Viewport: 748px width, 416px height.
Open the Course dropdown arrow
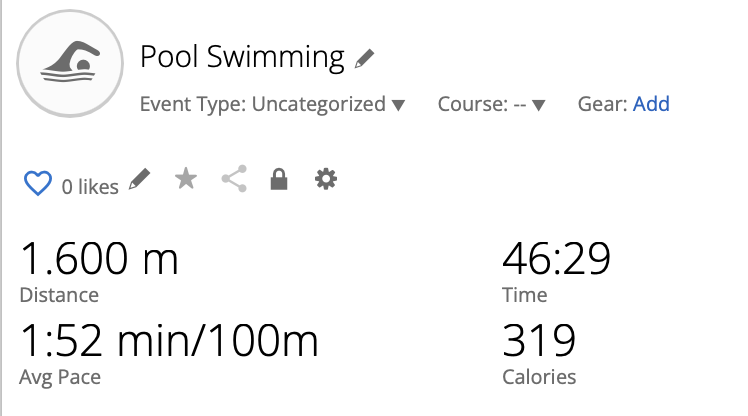pos(539,105)
